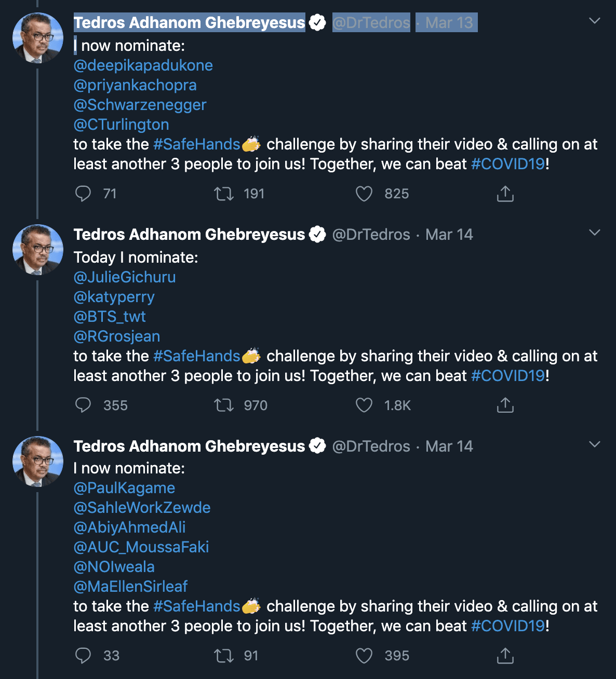Screen dimensions: 616x679
Task: Click the #SafeHands hashtag in @katyperry tweet
Action: [x=196, y=356]
